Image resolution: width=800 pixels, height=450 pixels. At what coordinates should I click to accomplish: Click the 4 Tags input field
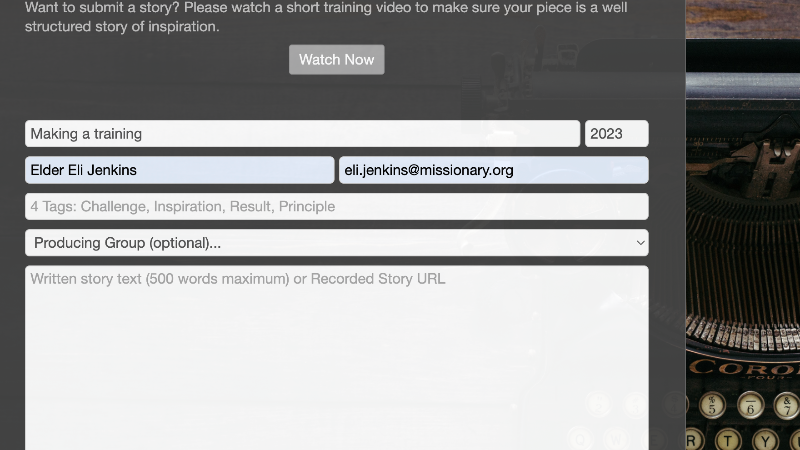click(336, 207)
